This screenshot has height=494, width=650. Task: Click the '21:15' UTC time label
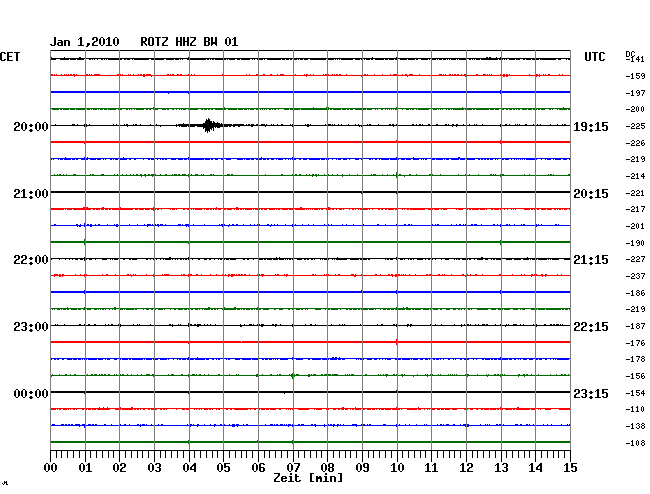(x=591, y=260)
